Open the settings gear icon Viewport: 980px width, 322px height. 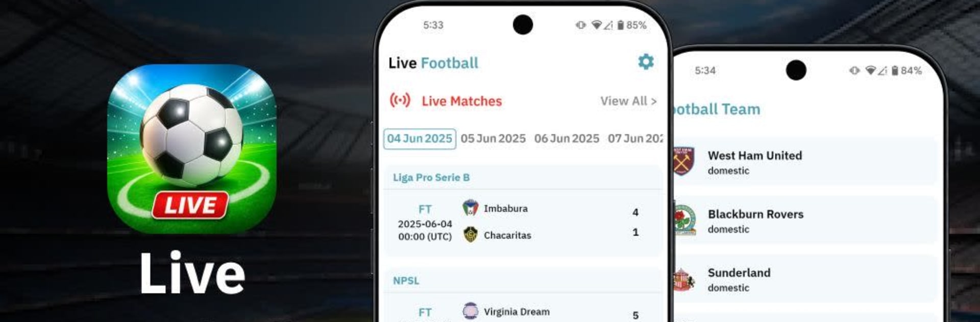click(x=646, y=62)
